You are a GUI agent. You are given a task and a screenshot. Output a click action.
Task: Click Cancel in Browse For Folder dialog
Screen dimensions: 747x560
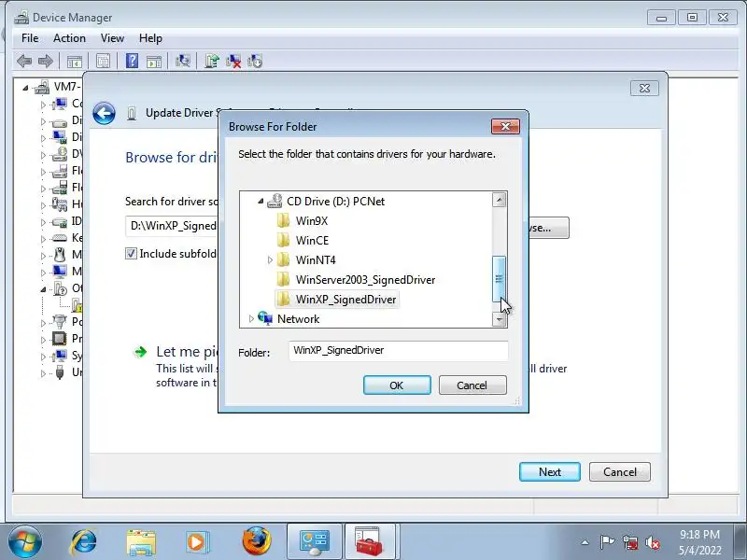coord(472,385)
